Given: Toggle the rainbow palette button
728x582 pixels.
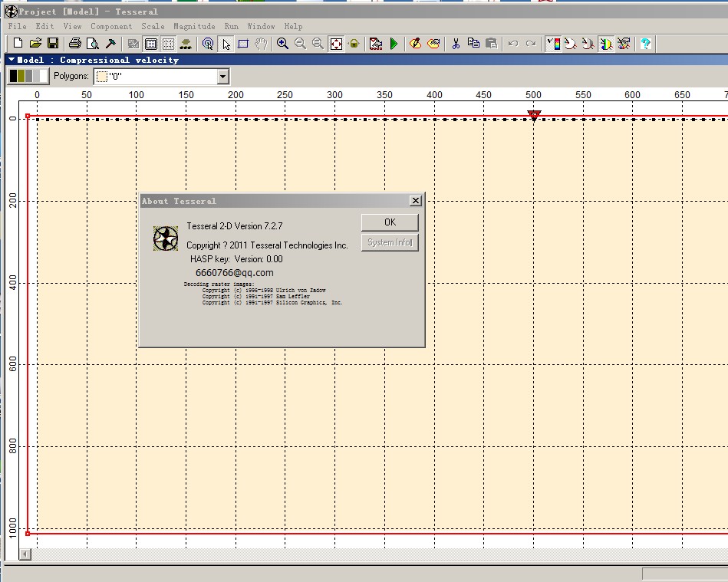Looking at the screenshot, I should [x=606, y=44].
